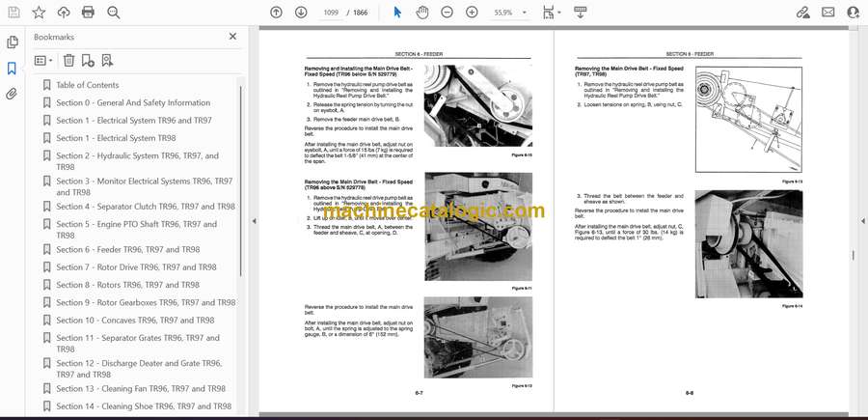Print the document with the printer icon

click(88, 13)
